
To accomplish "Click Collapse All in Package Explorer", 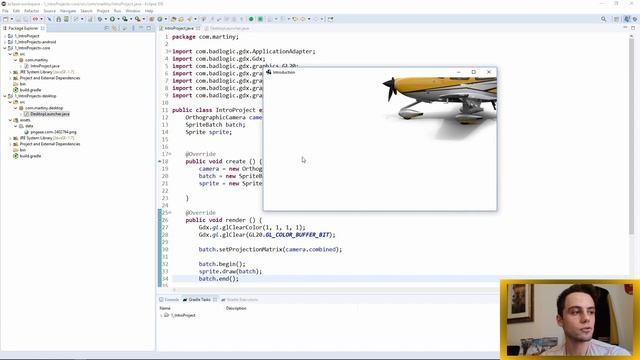I will pyautogui.click(x=107, y=28).
